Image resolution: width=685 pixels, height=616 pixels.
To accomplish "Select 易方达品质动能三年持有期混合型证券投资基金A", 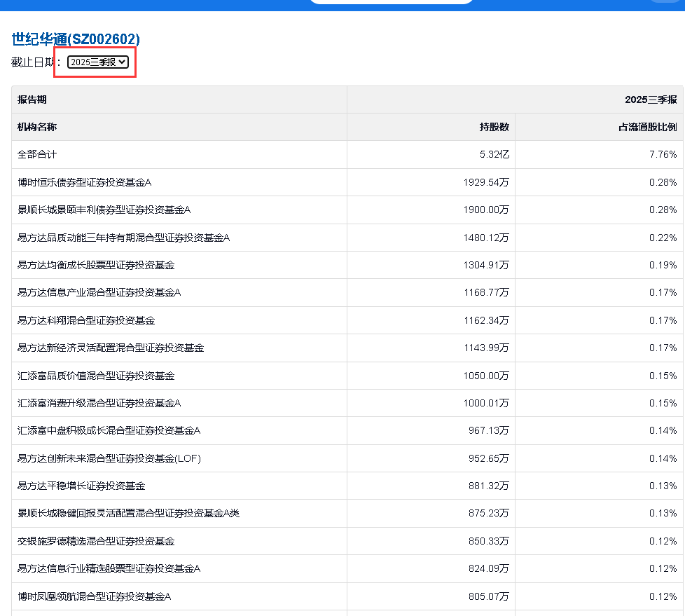I will click(x=124, y=238).
